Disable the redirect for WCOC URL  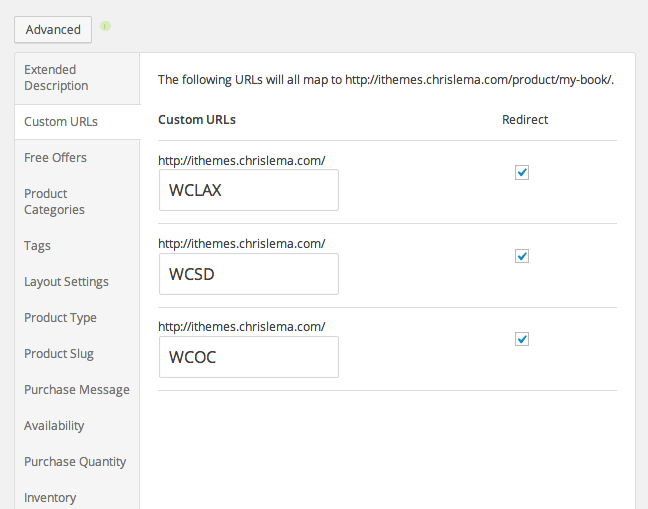(x=522, y=339)
